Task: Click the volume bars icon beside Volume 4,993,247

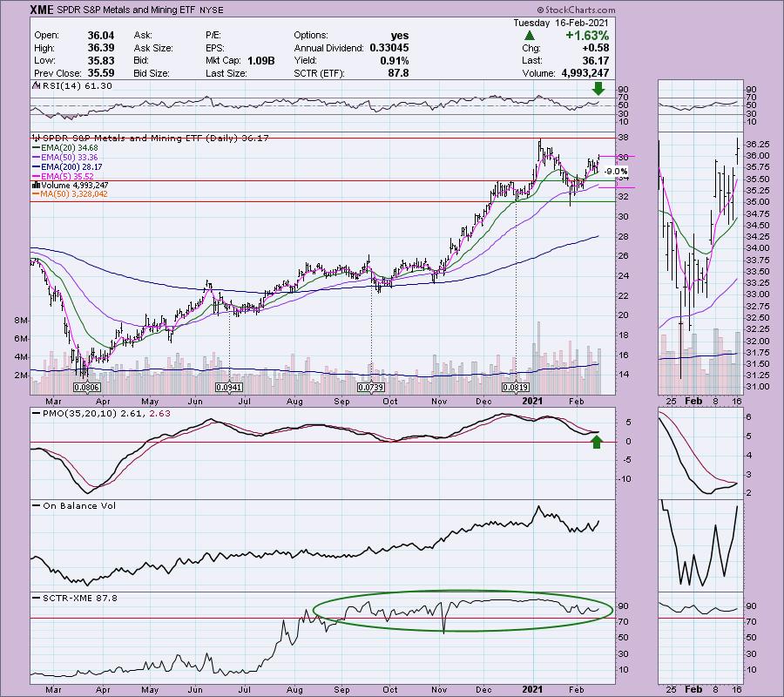Action: pos(36,185)
